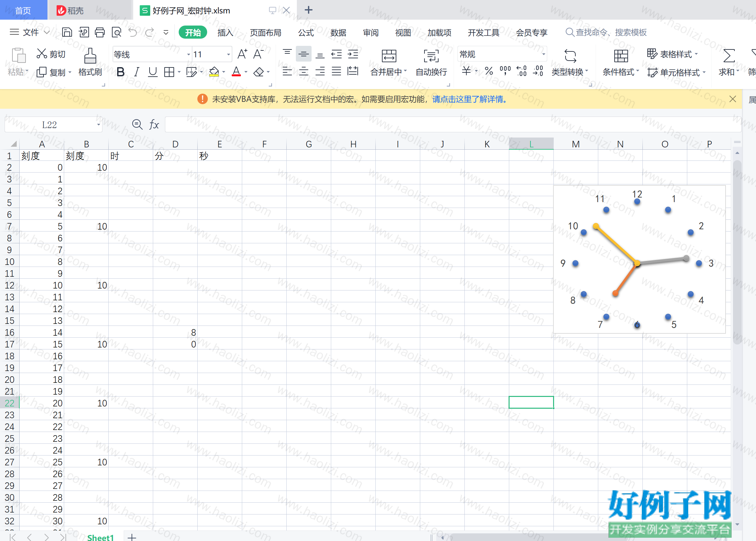Click the increase indent icon
756x541 pixels.
pos(353,54)
